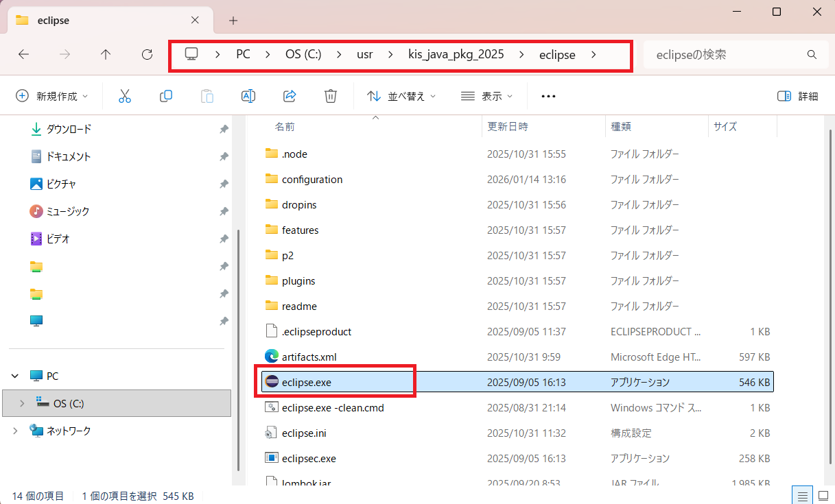
Task: Click the Share icon in toolbar
Action: click(290, 96)
